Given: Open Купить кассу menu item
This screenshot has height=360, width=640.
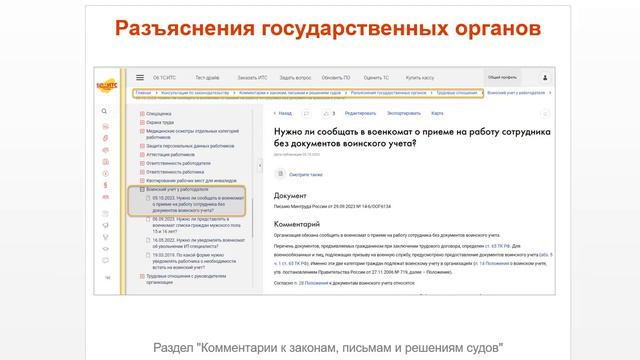Looking at the screenshot, I should (420, 78).
